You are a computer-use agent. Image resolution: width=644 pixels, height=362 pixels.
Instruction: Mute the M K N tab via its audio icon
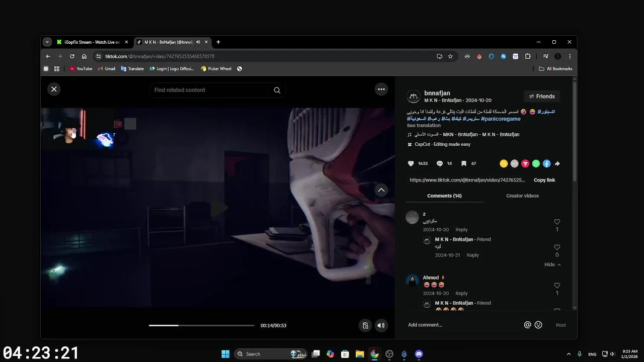198,42
